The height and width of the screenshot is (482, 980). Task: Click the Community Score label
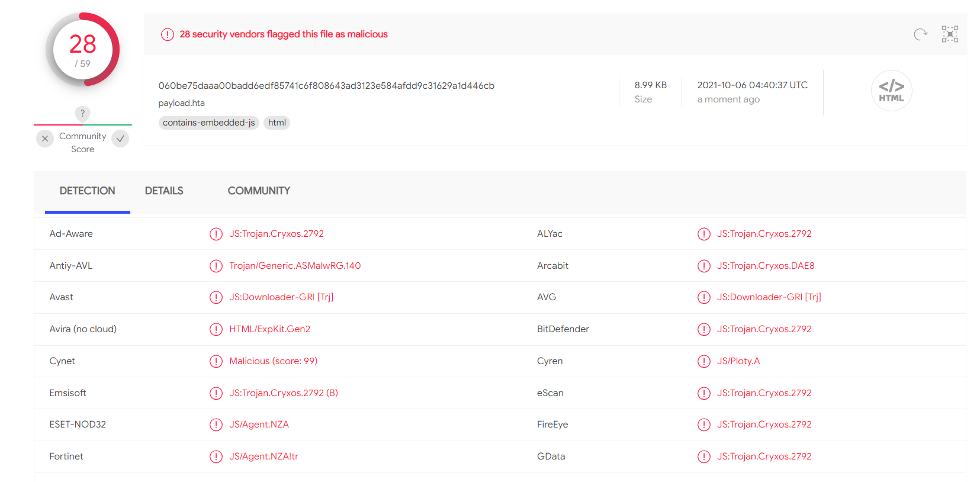(83, 143)
